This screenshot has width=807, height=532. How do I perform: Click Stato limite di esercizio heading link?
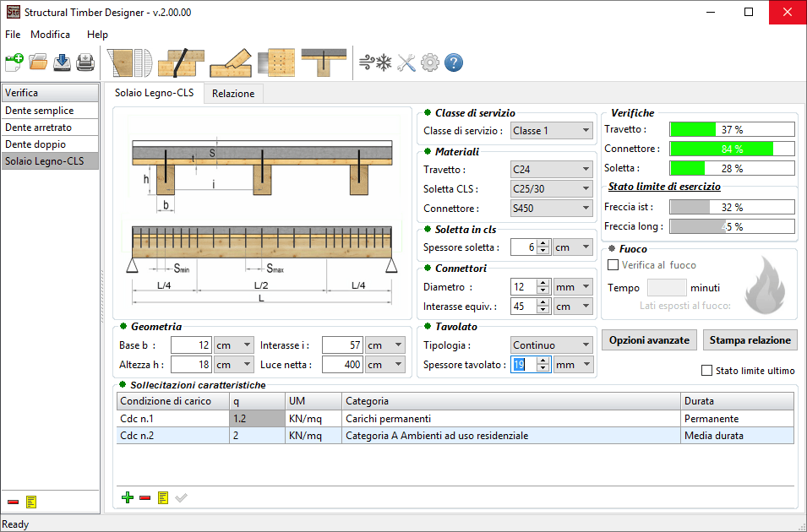pos(664,187)
